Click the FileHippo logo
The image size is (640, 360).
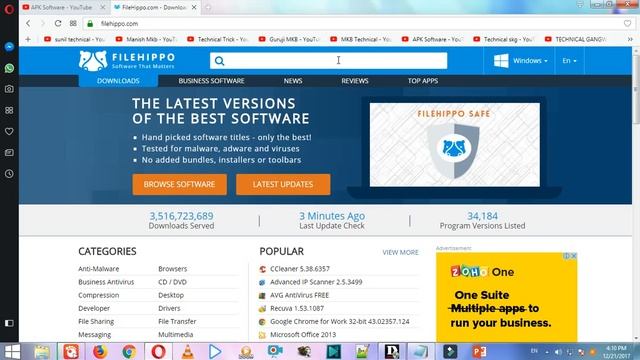click(x=127, y=60)
